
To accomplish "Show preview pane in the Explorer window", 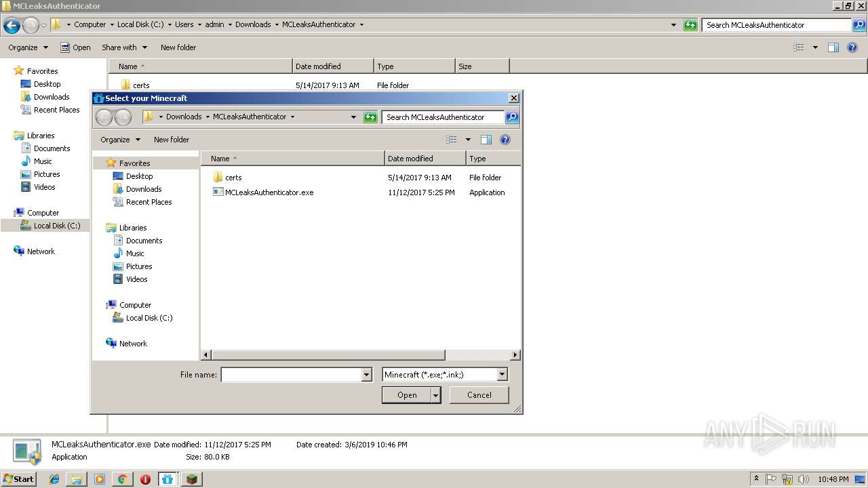I will [x=833, y=47].
